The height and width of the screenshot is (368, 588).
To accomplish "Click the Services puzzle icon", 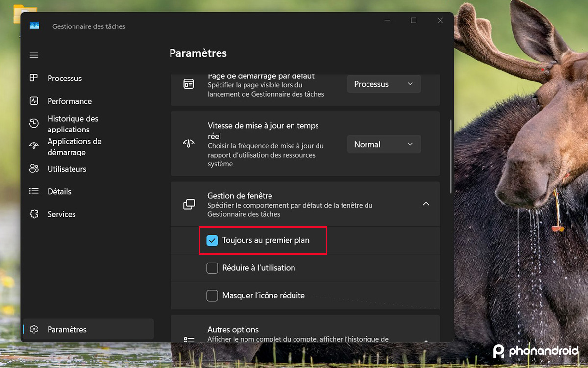I will point(34,214).
